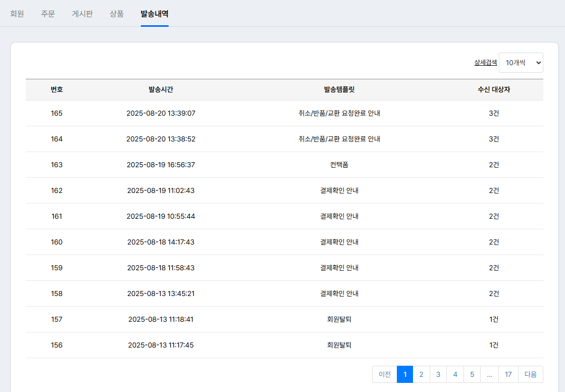Click timestamp 2025-08-18 11:58:43
Screen dimensions: 565x392
point(161,268)
